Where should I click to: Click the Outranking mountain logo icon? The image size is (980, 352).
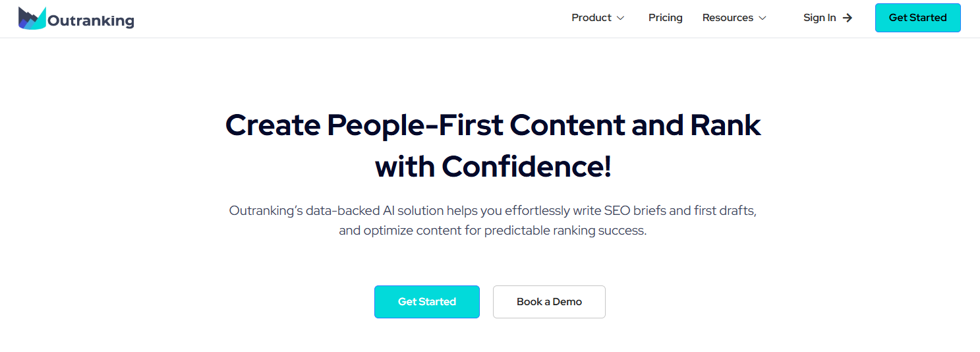pos(32,18)
